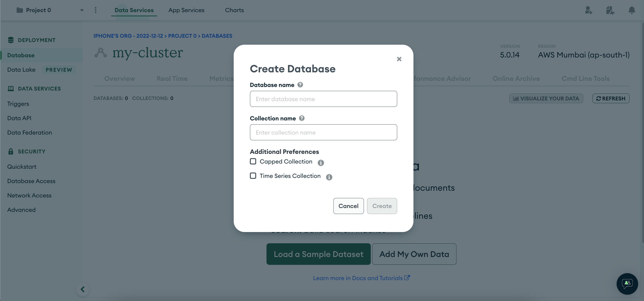Open the Cmd Line Tools tab
This screenshot has height=301, width=644.
[586, 78]
